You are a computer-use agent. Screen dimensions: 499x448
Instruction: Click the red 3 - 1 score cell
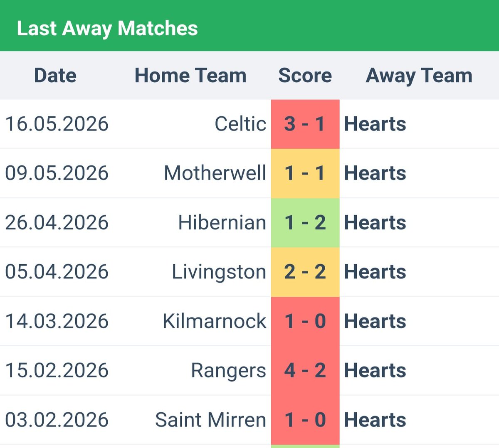pos(305,124)
